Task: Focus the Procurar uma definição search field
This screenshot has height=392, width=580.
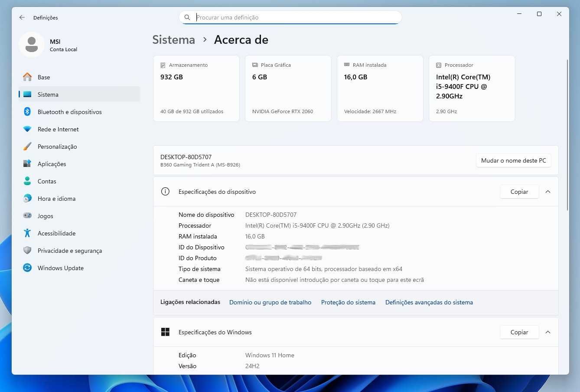Action: tap(290, 17)
